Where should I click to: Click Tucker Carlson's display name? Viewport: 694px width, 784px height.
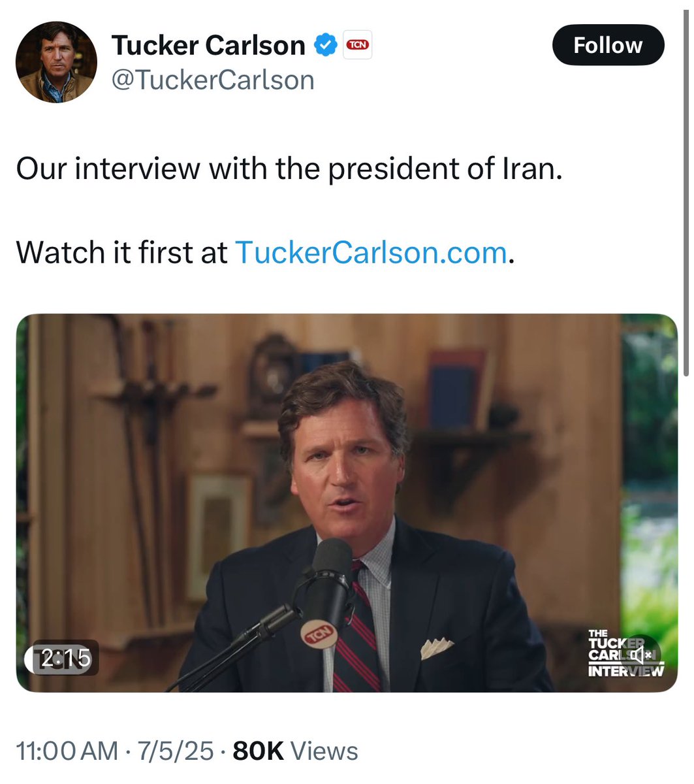click(208, 44)
